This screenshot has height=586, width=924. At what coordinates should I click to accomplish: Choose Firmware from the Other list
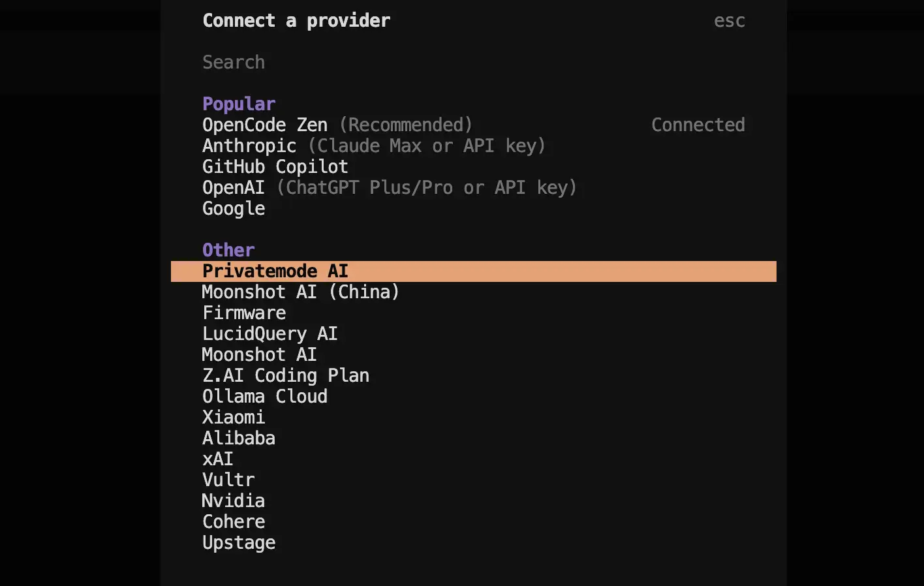click(x=244, y=313)
